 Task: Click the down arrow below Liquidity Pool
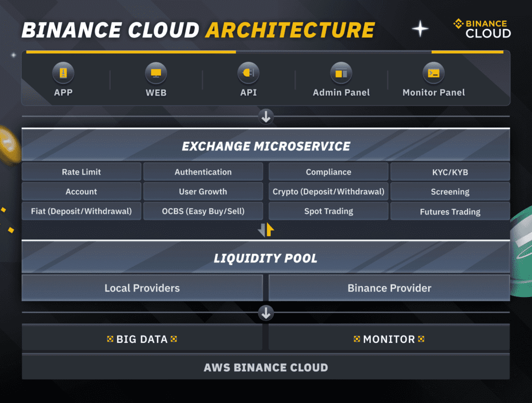(x=266, y=313)
